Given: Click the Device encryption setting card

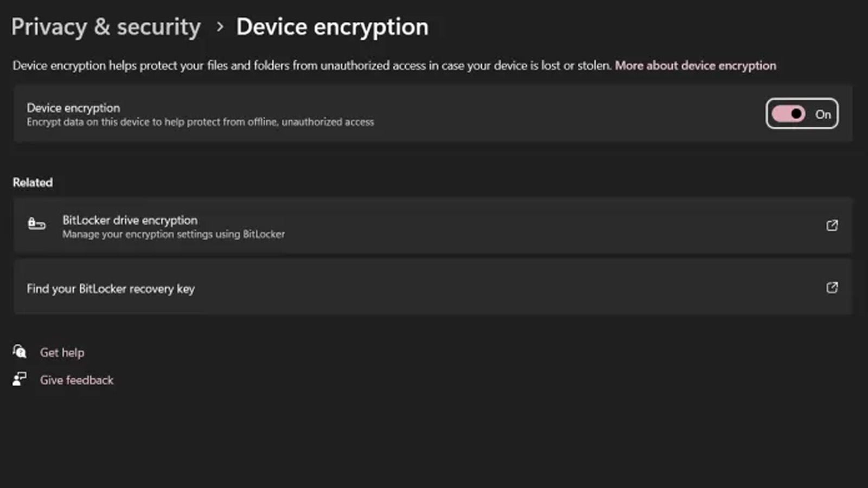Looking at the screenshot, I should [433, 114].
